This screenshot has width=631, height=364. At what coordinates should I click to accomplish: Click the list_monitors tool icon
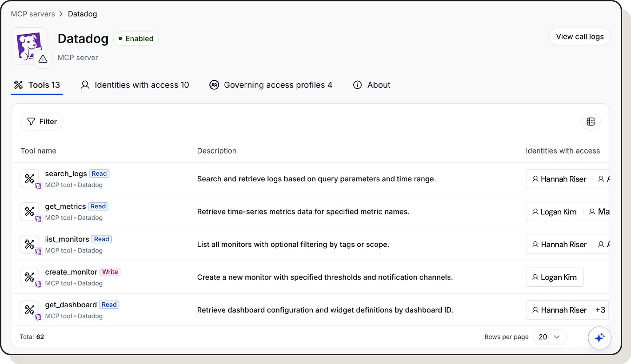pos(29,244)
